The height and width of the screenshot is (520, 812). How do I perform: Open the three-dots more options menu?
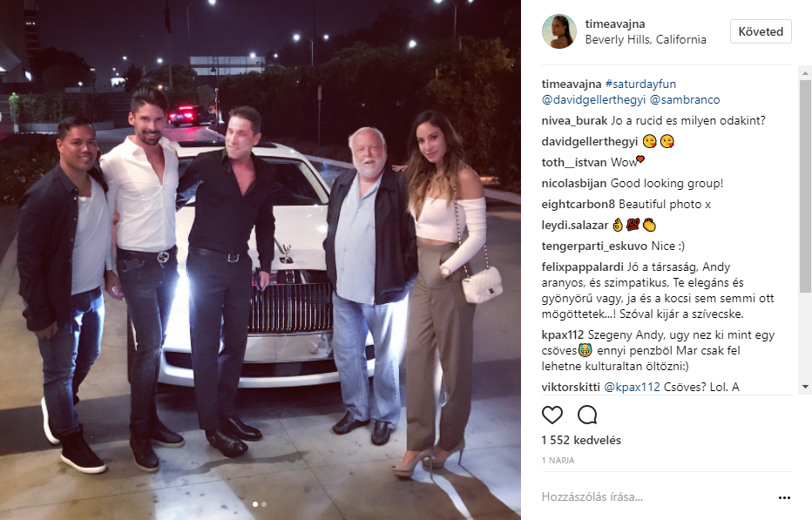tap(784, 497)
